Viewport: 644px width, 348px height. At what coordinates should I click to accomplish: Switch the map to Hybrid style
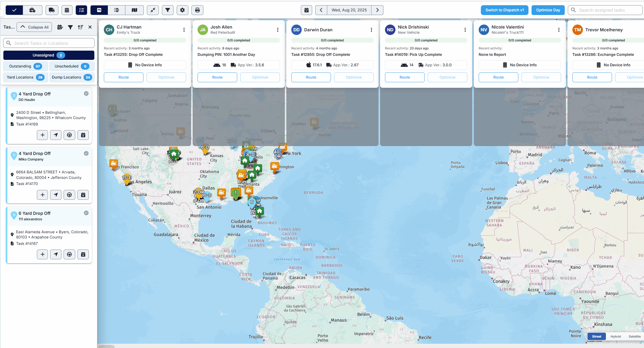pyautogui.click(x=616, y=336)
